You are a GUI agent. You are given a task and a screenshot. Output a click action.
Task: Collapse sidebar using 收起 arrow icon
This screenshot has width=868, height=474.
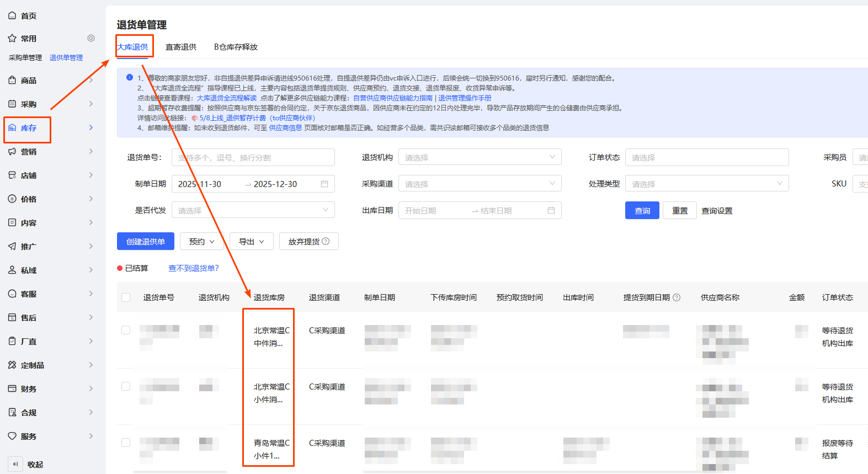[15, 464]
